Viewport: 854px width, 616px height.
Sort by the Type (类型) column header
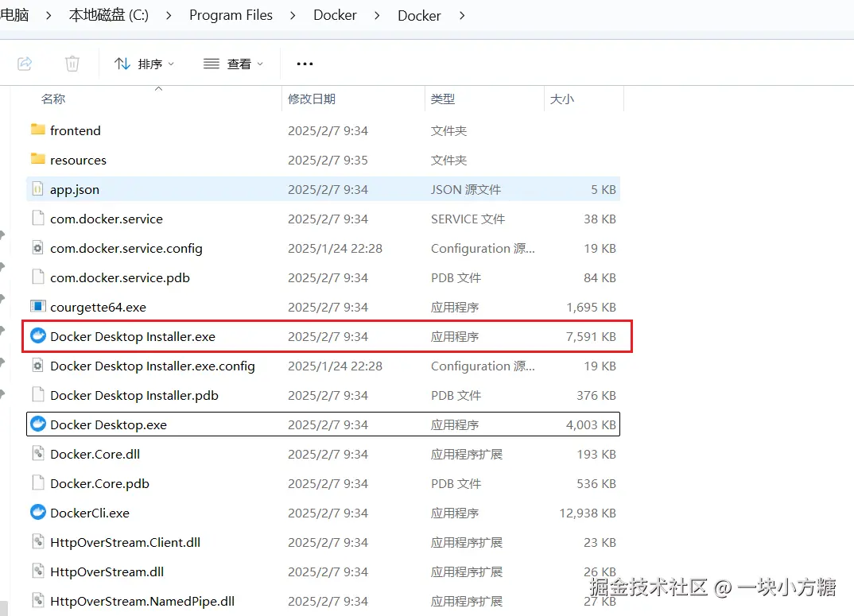coord(443,99)
